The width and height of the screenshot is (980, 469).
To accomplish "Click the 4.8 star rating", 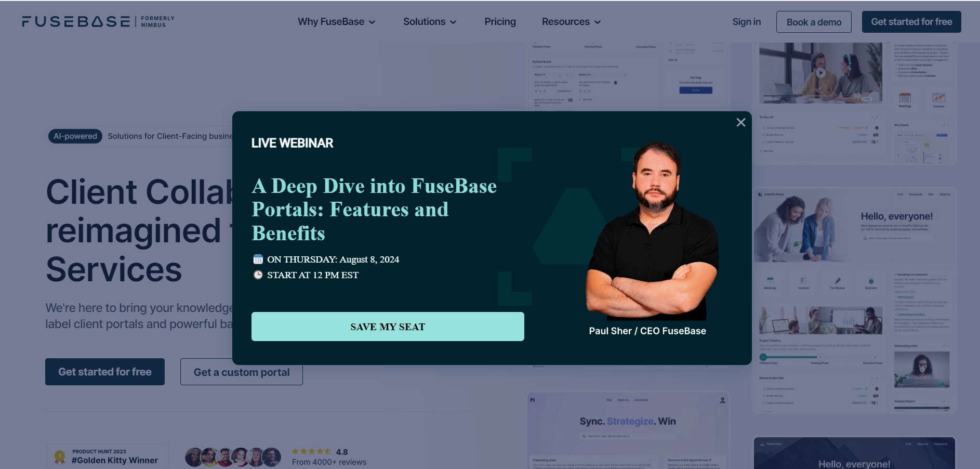I will pyautogui.click(x=320, y=452).
